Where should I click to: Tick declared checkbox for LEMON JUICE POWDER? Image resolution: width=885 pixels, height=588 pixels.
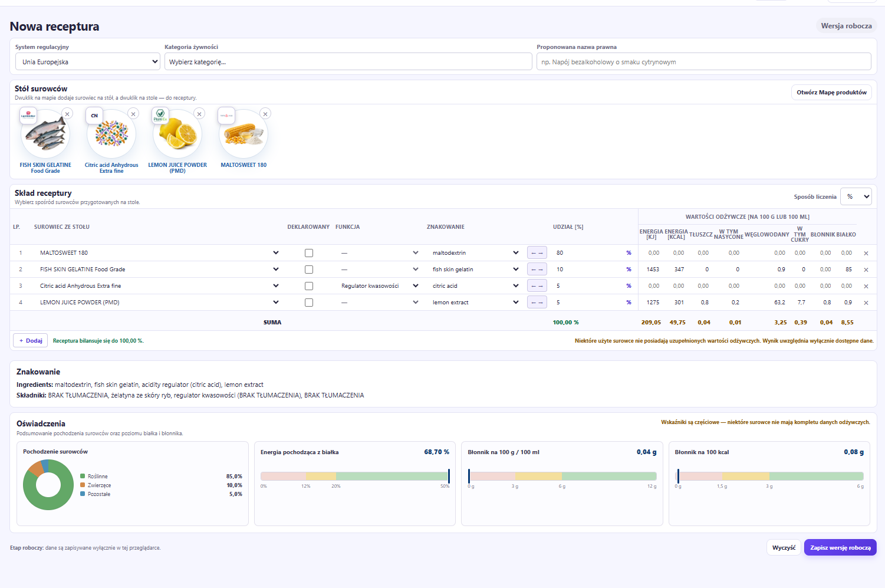tap(309, 303)
